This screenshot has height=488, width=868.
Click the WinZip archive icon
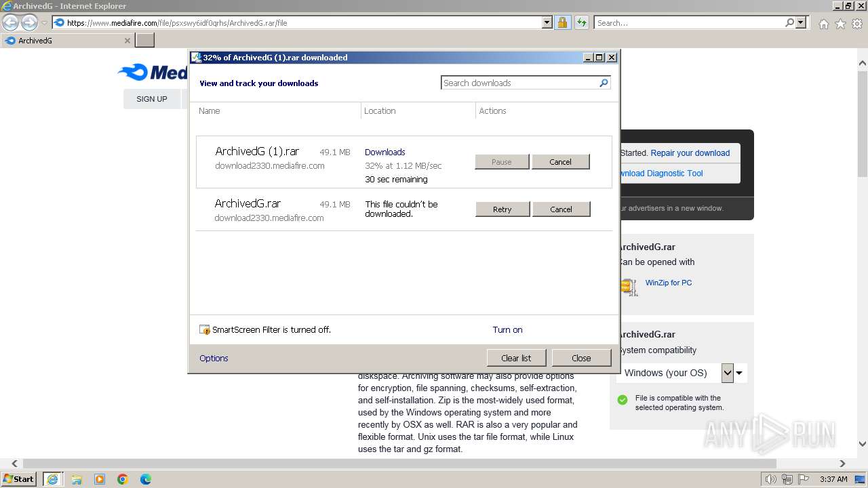click(629, 287)
